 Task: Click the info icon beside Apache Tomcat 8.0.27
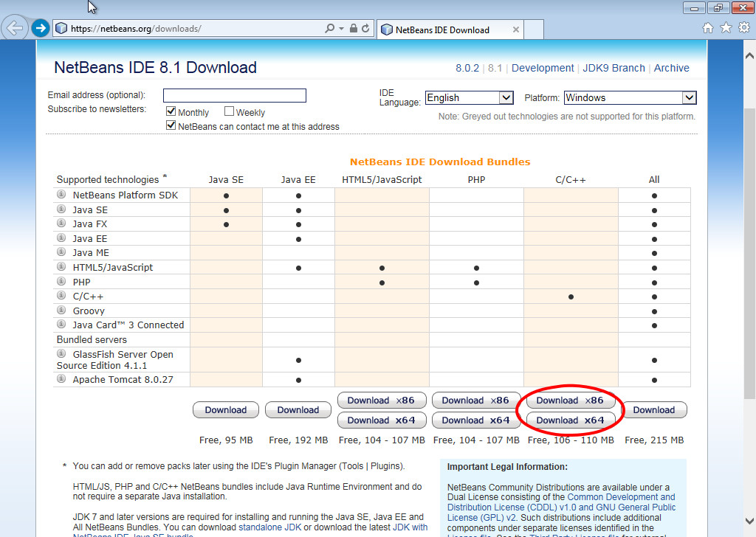click(x=61, y=379)
